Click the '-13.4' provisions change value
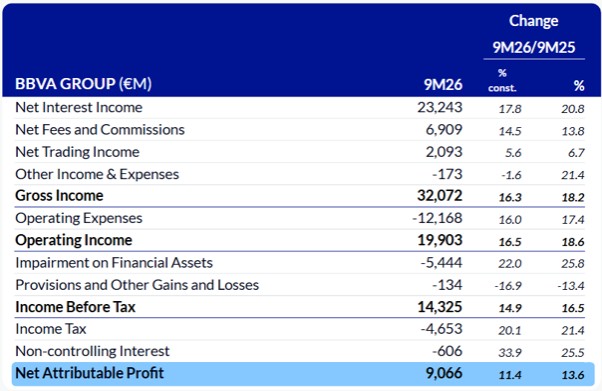Image resolution: width=602 pixels, height=391 pixels. tap(571, 286)
